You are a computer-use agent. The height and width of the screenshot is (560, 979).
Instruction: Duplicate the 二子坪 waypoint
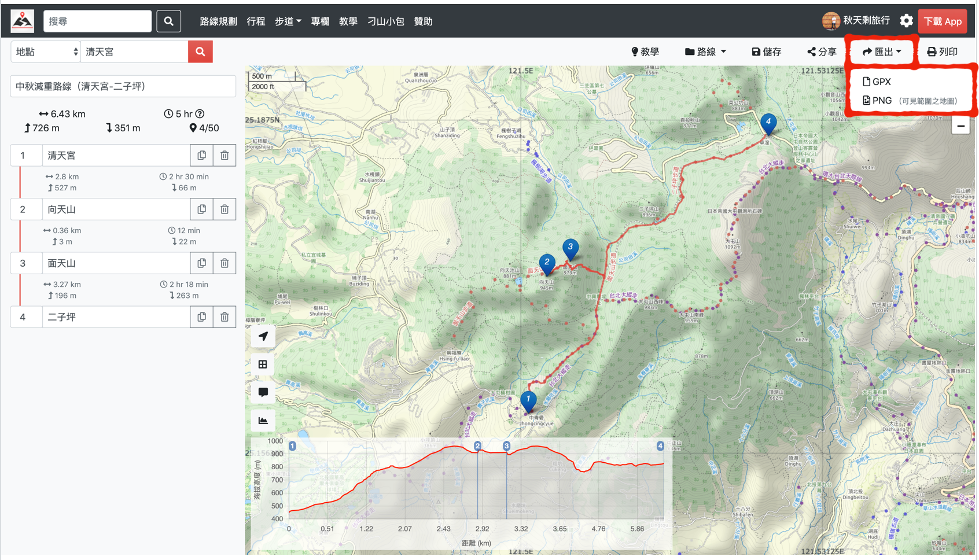pos(202,316)
